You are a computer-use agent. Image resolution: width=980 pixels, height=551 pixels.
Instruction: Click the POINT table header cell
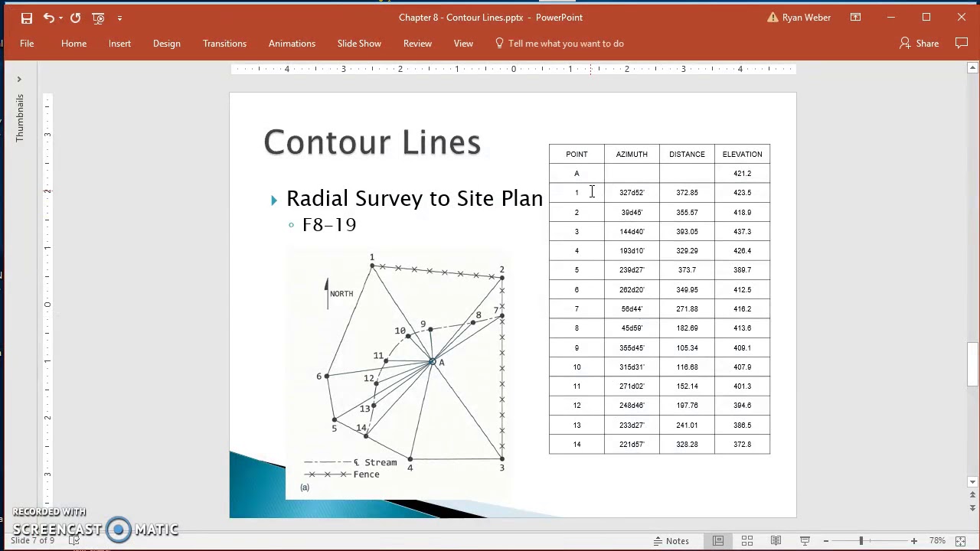[577, 154]
